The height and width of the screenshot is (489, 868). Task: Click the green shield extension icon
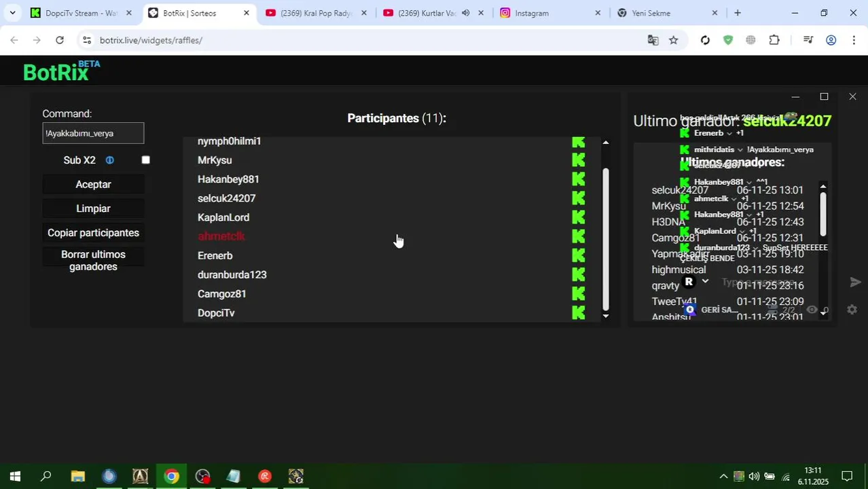click(728, 40)
